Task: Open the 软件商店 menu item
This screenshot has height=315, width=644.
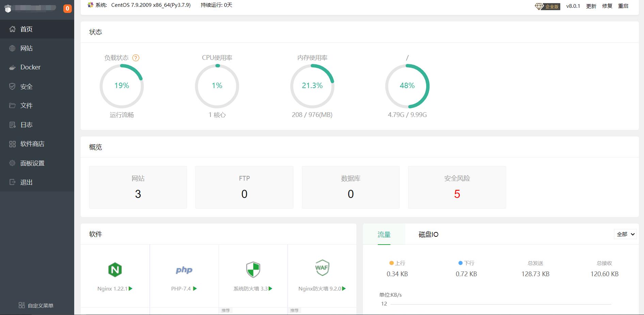Action: [x=37, y=144]
